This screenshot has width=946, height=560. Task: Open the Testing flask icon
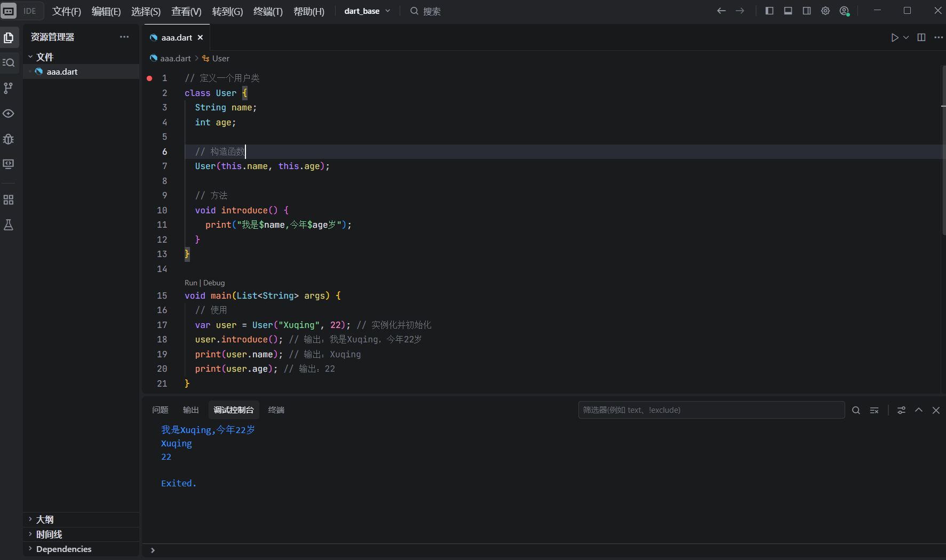(x=9, y=225)
